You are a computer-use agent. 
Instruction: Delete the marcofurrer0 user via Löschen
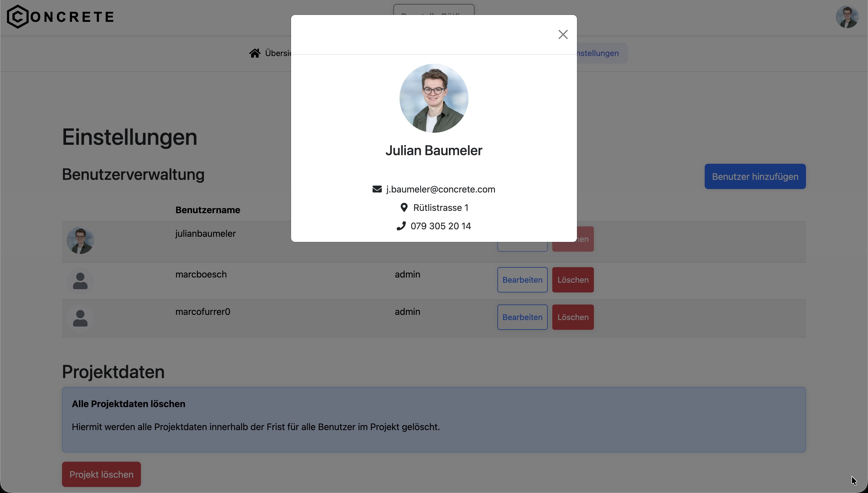pyautogui.click(x=573, y=317)
